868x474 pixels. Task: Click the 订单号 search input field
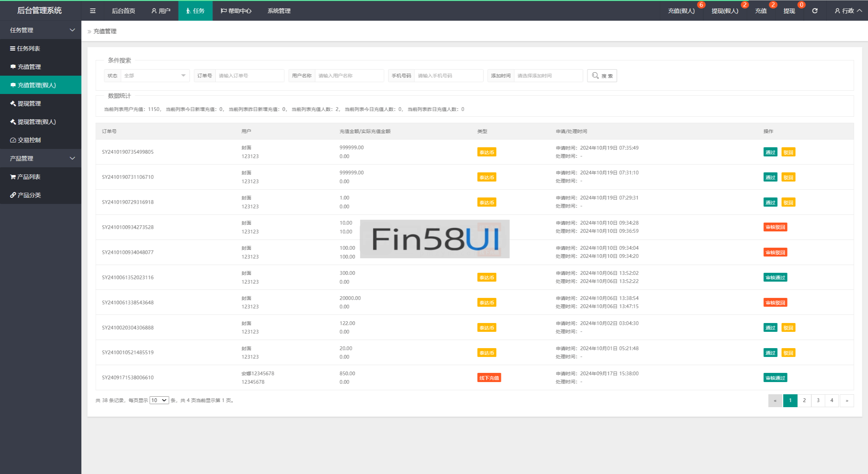tap(249, 76)
